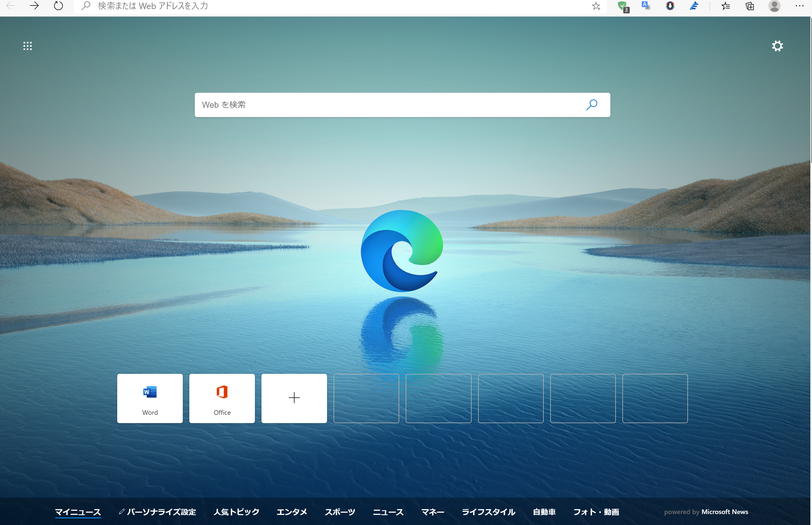Select the 自動車 tab

[x=544, y=512]
